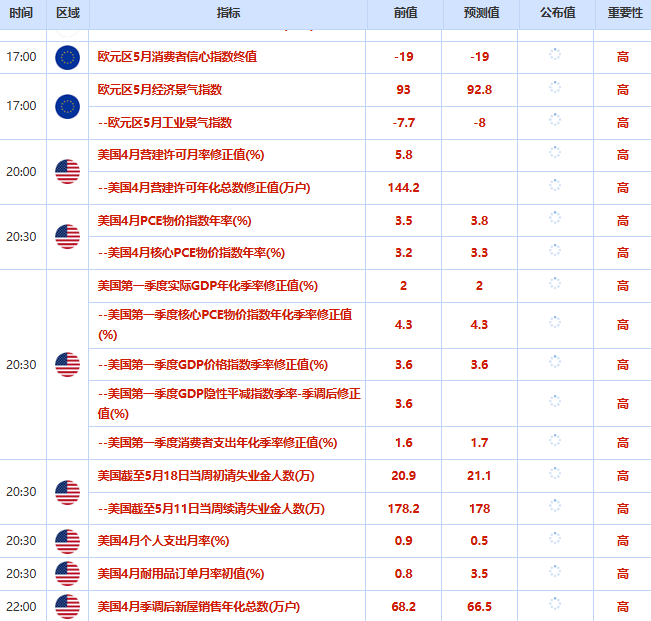Open 美国第一季度核心PCE物价指数年化季率修正值 indicator
This screenshot has width=651, height=621.
pos(225,325)
